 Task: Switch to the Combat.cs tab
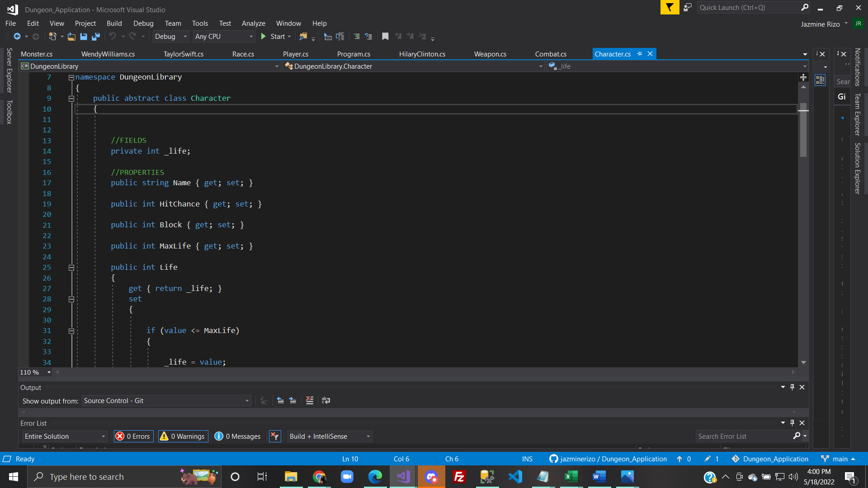pos(550,54)
